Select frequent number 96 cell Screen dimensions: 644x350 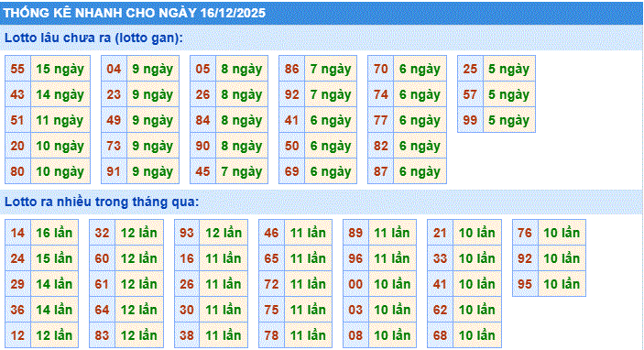click(x=355, y=258)
